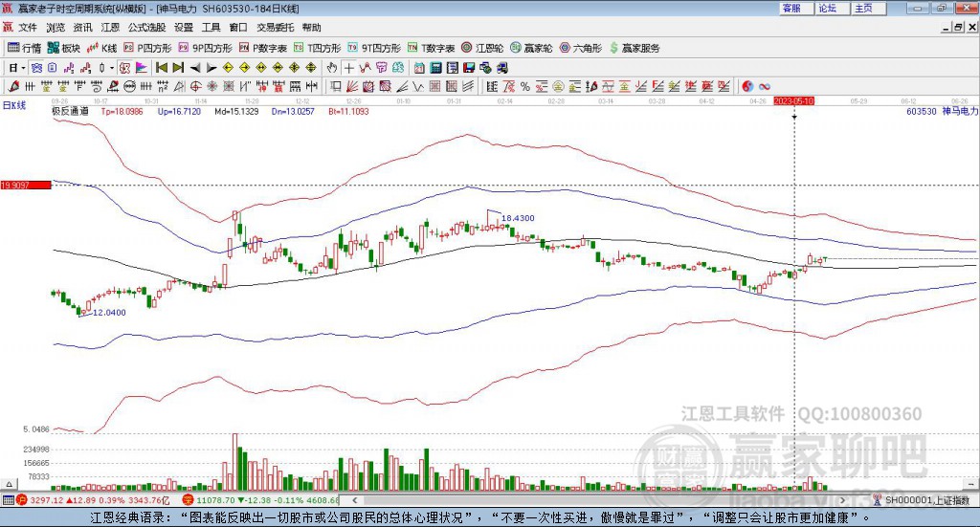Open the 行情 market quotes view
The image size is (980, 527).
[24, 48]
